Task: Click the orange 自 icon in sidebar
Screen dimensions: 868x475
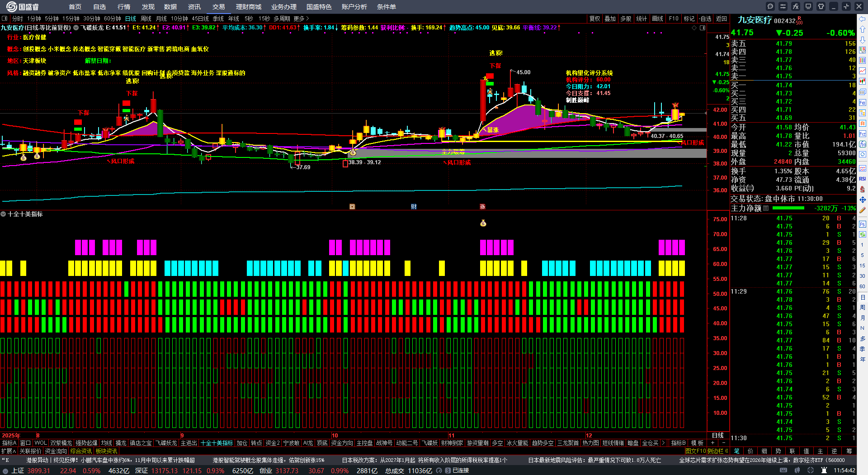Action: pyautogui.click(x=863, y=123)
